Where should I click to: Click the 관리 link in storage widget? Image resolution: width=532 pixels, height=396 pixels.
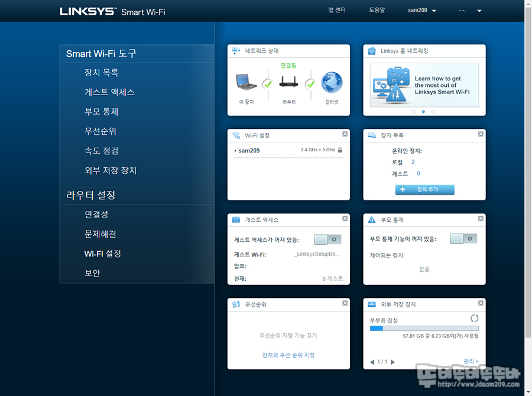point(471,361)
